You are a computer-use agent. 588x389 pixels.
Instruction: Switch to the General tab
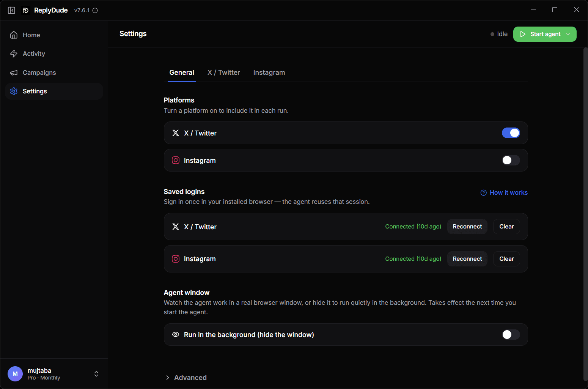click(x=182, y=72)
